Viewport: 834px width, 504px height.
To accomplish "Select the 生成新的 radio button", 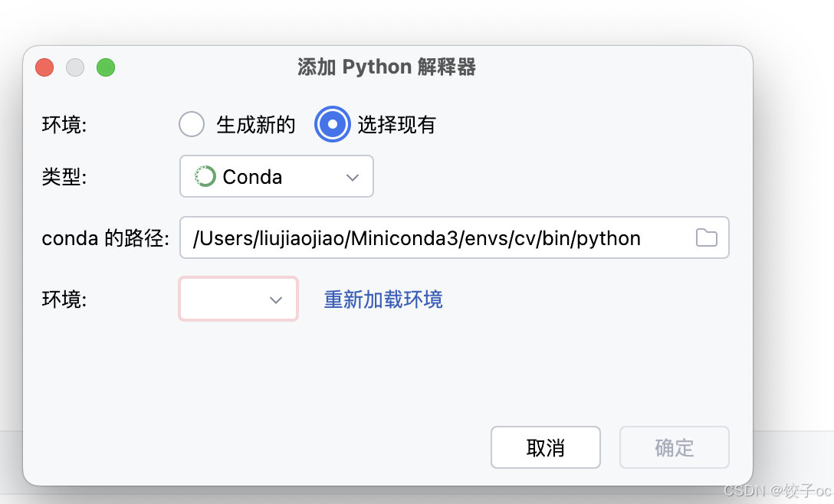I will (x=191, y=124).
